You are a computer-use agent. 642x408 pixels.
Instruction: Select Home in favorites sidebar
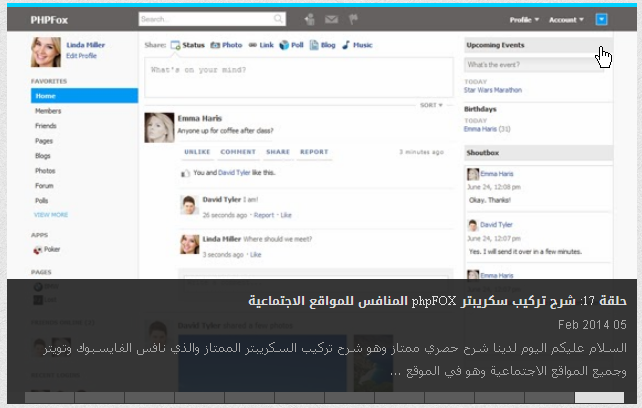pyautogui.click(x=84, y=96)
